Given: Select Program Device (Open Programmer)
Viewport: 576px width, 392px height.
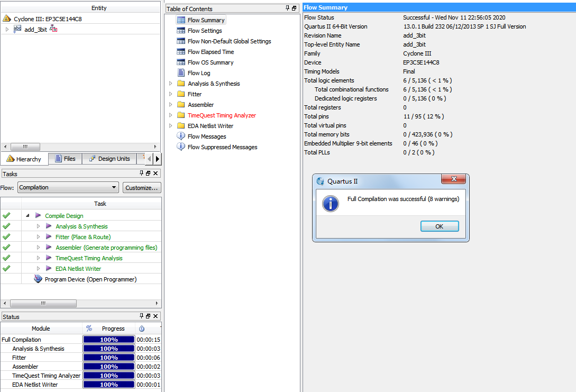Looking at the screenshot, I should click(x=91, y=279).
